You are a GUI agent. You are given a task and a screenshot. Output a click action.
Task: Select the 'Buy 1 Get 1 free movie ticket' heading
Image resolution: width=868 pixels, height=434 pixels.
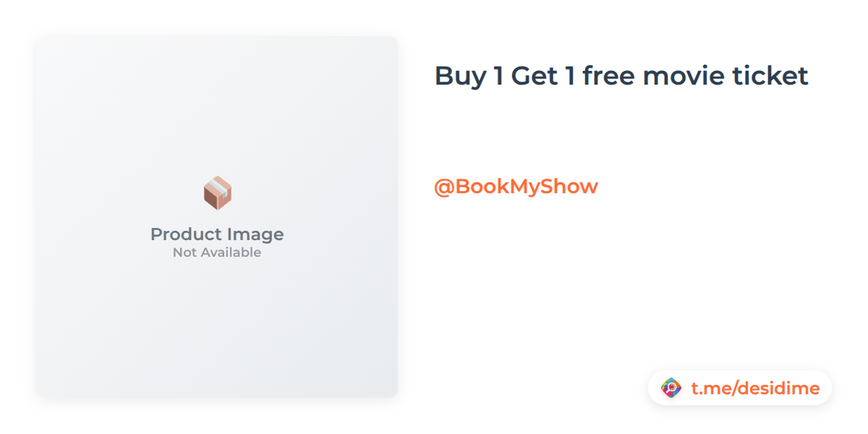tap(621, 75)
